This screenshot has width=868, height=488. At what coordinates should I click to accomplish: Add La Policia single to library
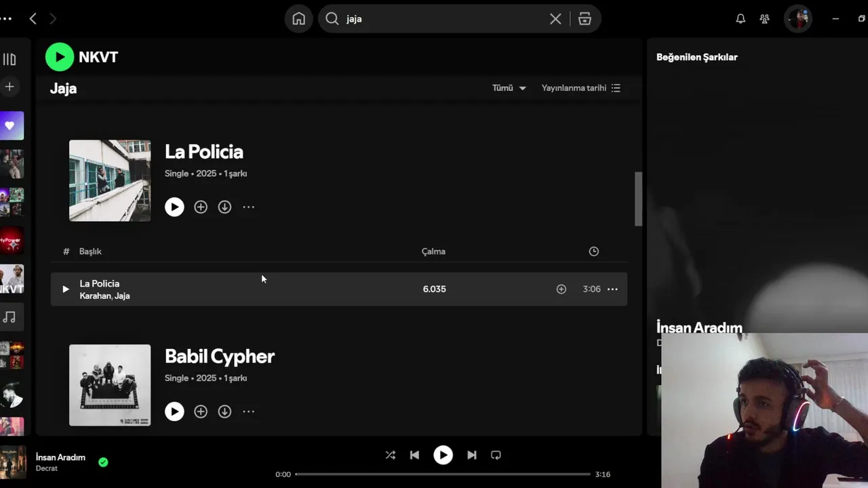pyautogui.click(x=201, y=207)
